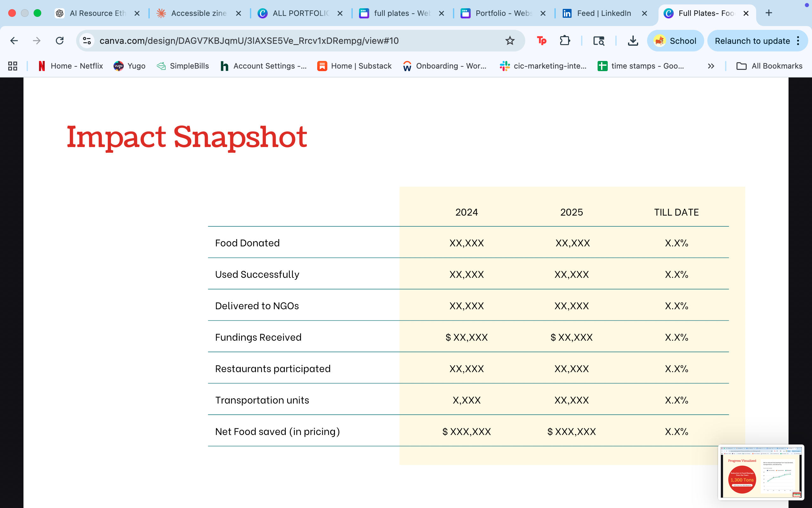Click the 2025 column header
Screen dimensions: 812x508
tap(572, 212)
